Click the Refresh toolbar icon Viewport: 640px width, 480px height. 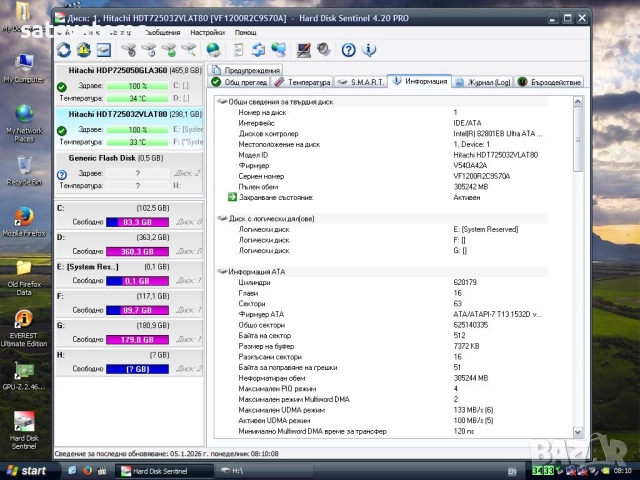pyautogui.click(x=65, y=50)
